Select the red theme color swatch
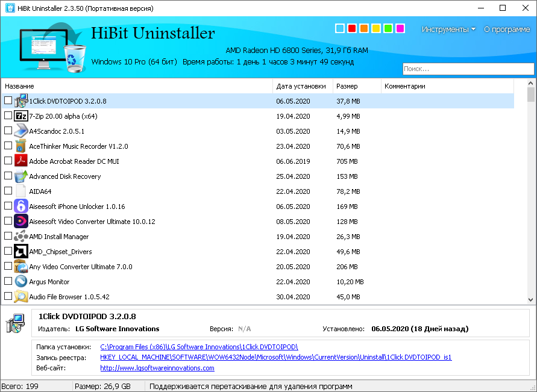The height and width of the screenshot is (392, 537). [351, 28]
